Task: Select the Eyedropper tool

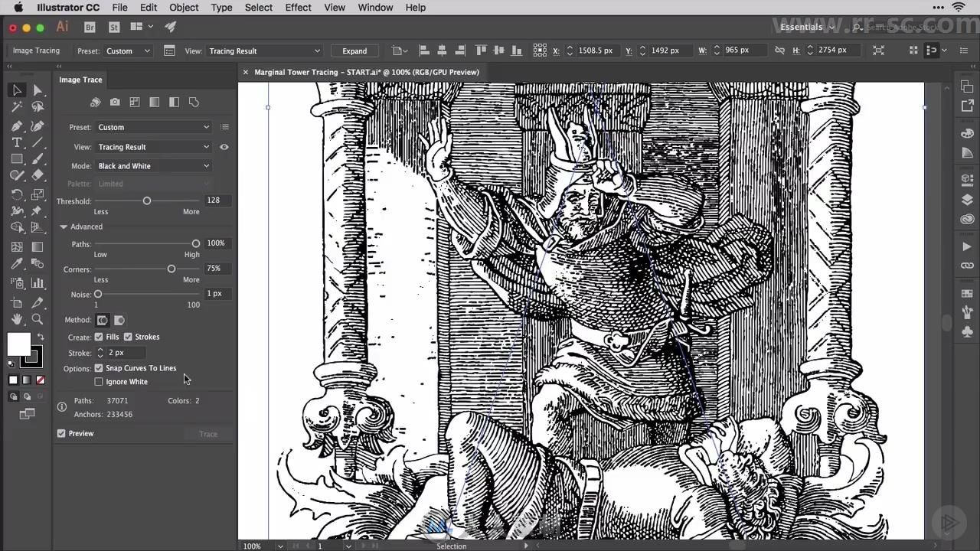Action: click(x=17, y=264)
